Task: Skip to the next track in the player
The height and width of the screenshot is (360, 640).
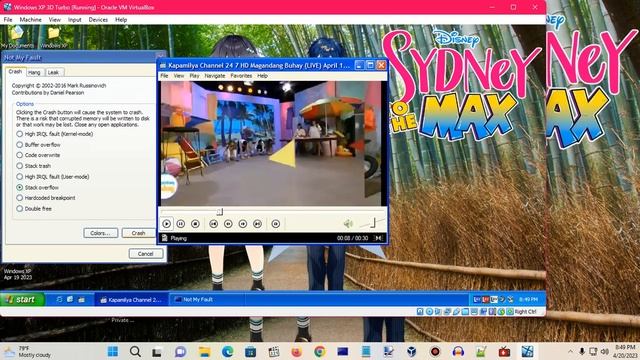Action: coord(257,224)
